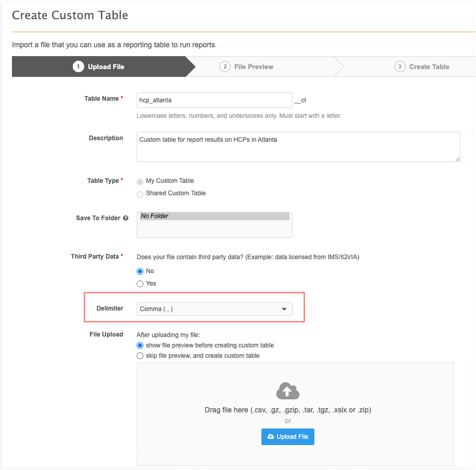This screenshot has height=470, width=476.
Task: Click the Description box resize handle
Action: coord(457,159)
